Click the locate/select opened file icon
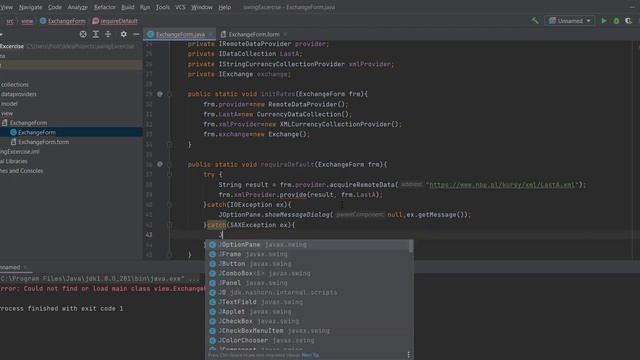 [83, 34]
